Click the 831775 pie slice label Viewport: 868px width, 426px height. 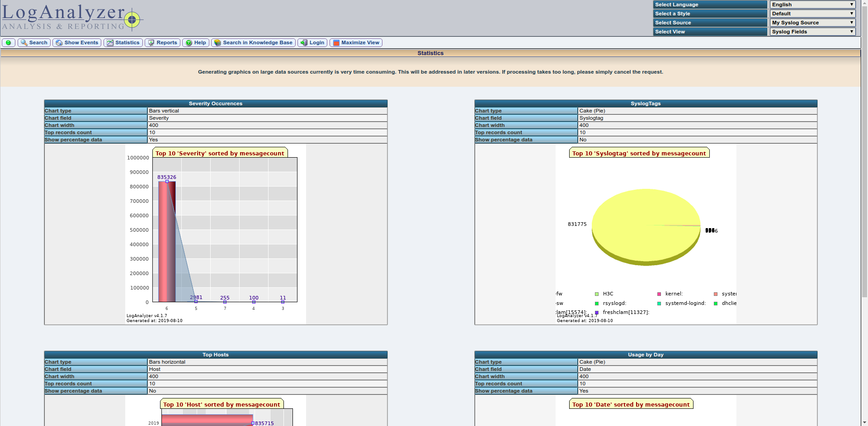[577, 224]
